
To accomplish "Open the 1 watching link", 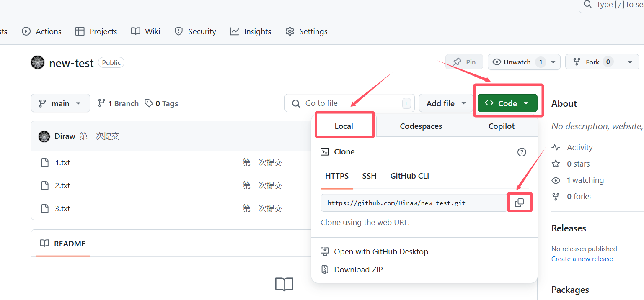I will [x=585, y=180].
